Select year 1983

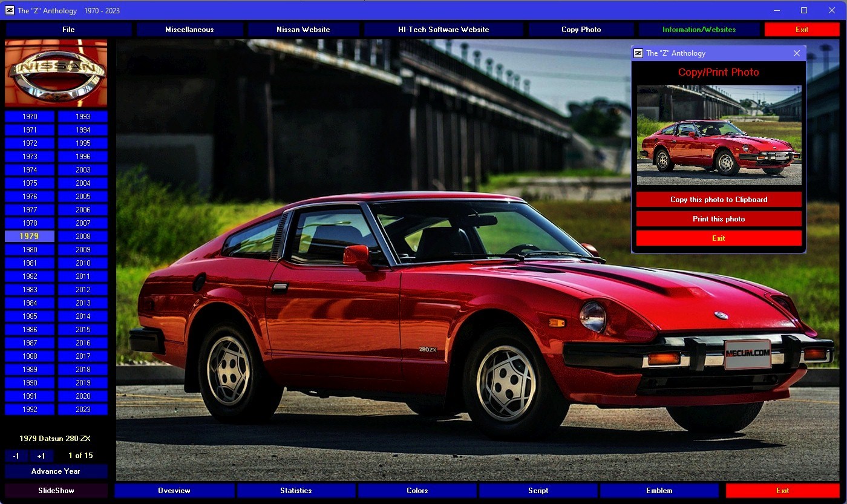30,290
